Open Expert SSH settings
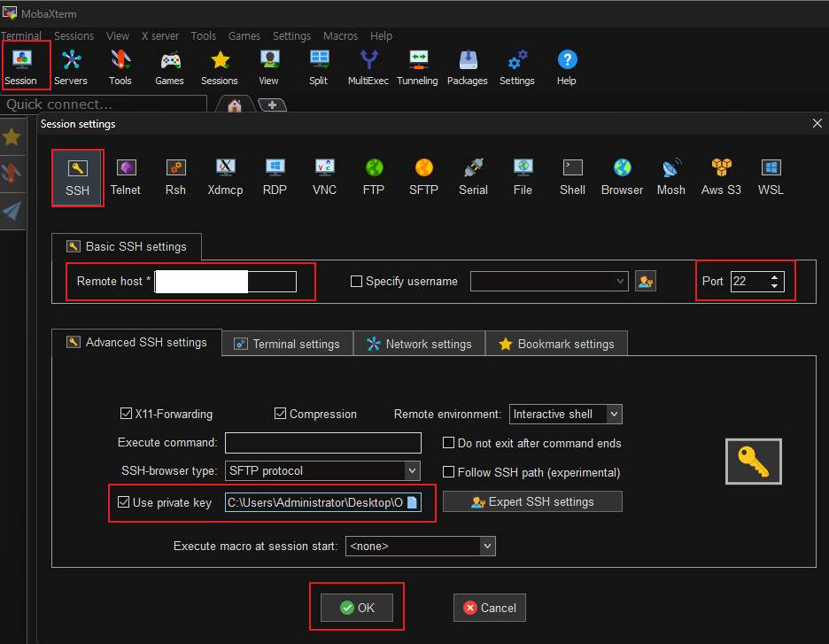This screenshot has width=829, height=644. [x=532, y=501]
